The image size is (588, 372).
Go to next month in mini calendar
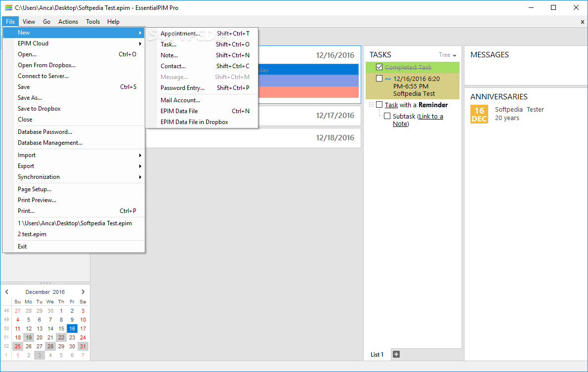83,292
